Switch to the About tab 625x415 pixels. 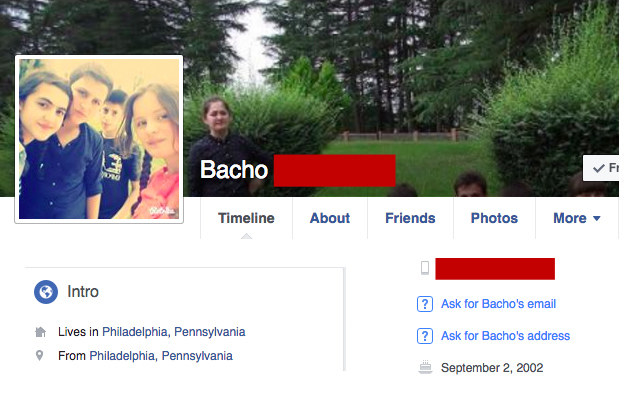click(x=330, y=218)
